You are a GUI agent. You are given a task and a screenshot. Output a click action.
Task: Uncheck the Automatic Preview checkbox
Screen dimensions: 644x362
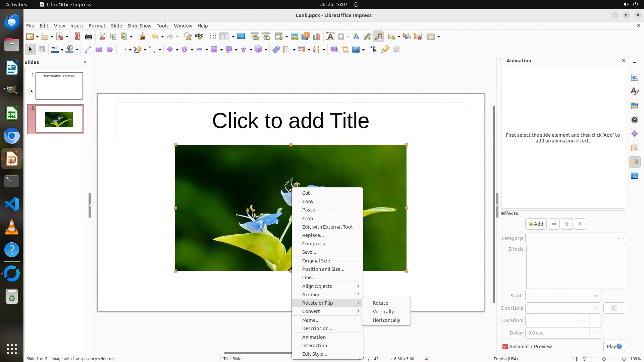[505, 347]
